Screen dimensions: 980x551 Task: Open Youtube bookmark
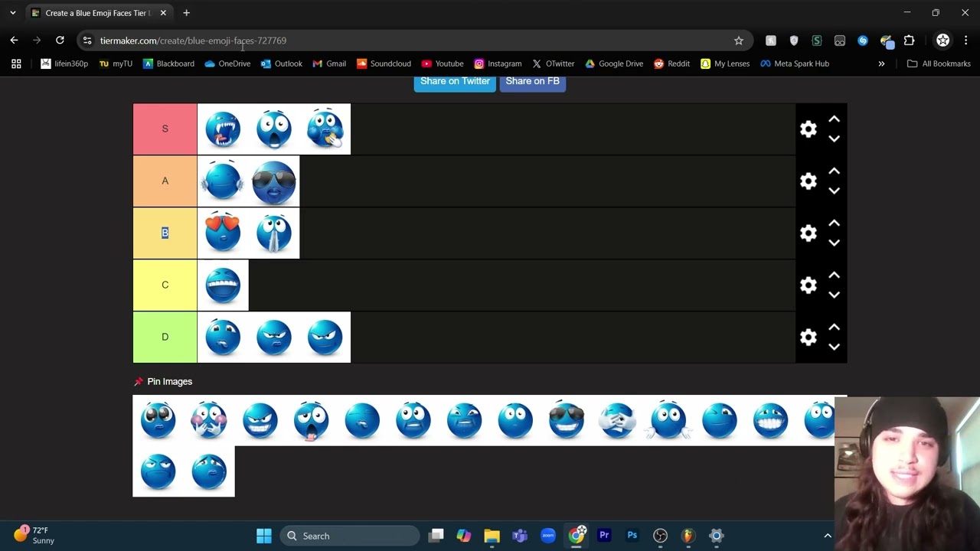pos(443,64)
